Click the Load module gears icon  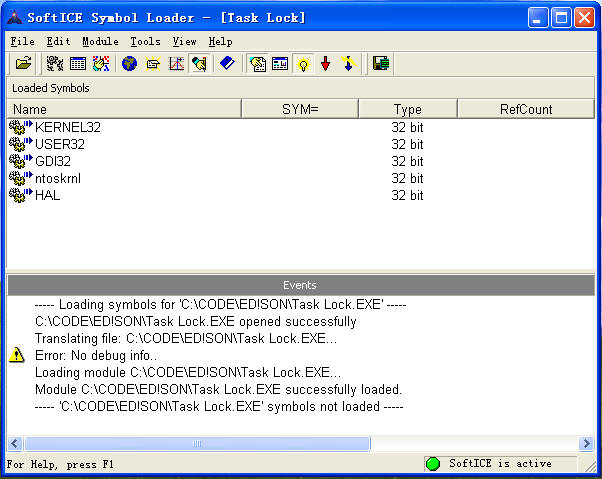pyautogui.click(x=55, y=63)
